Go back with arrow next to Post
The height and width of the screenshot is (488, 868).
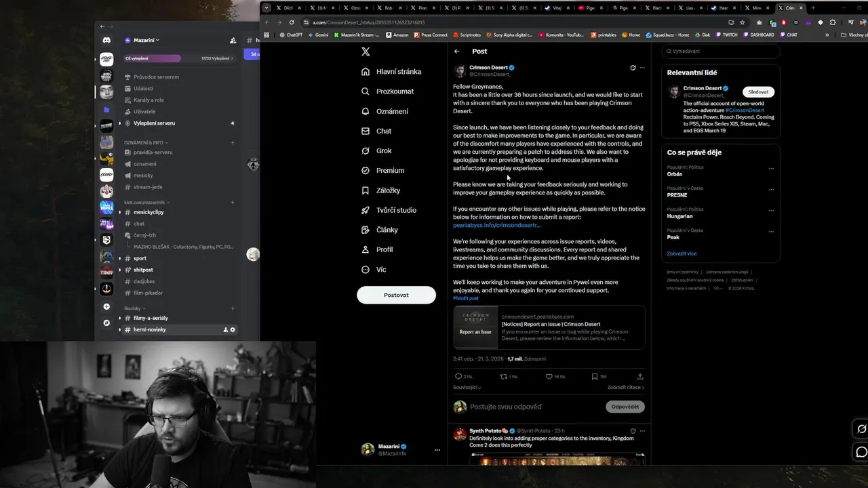pos(457,52)
